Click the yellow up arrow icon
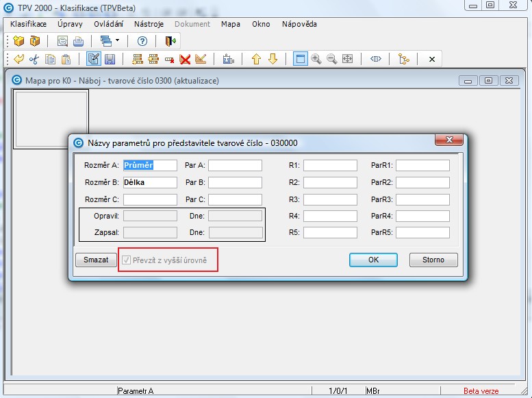The width and height of the screenshot is (532, 398). [x=256, y=59]
